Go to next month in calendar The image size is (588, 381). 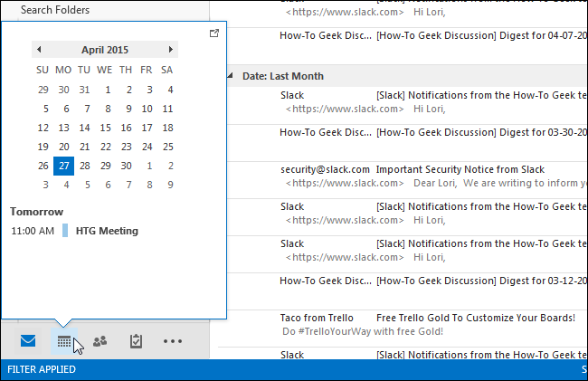pyautogui.click(x=171, y=49)
